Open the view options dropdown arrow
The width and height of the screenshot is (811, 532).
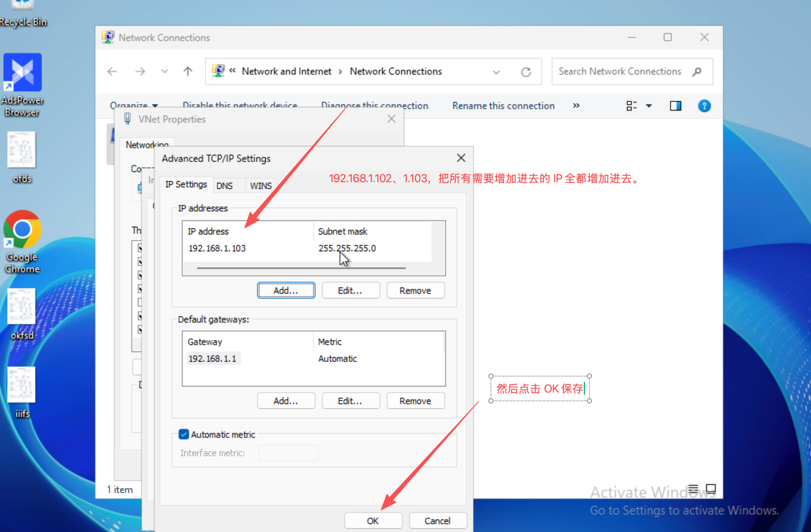(x=649, y=106)
